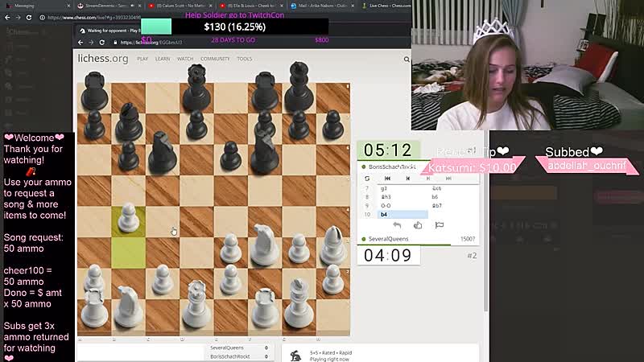Image resolution: width=644 pixels, height=362 pixels.
Task: Offer a draw with the handshake icon
Action: pyautogui.click(x=418, y=225)
